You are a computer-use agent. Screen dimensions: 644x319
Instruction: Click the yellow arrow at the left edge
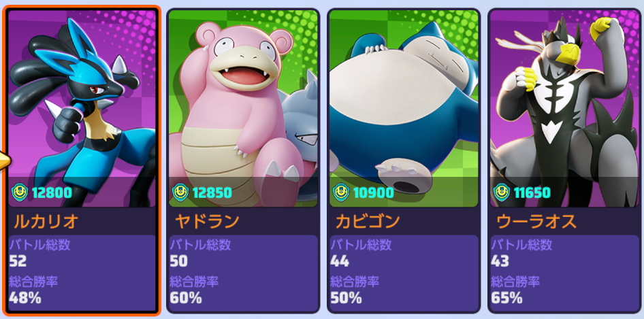[4, 160]
